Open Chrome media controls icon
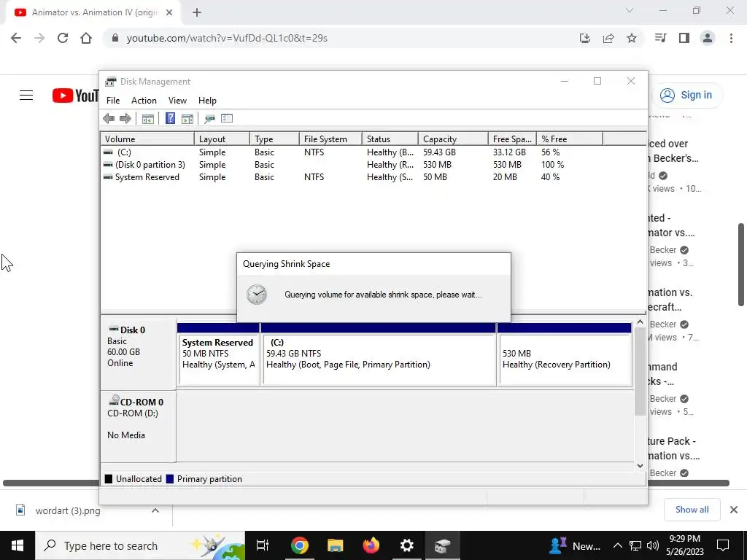 coord(661,38)
